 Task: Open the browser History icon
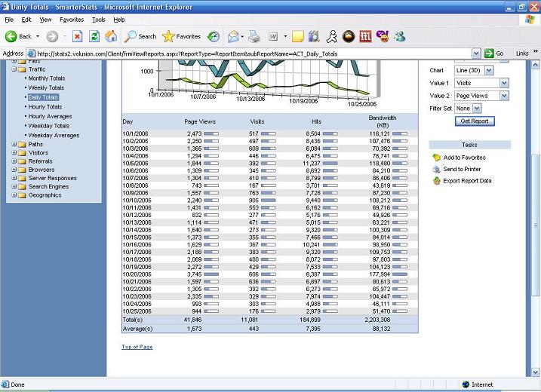(x=214, y=36)
